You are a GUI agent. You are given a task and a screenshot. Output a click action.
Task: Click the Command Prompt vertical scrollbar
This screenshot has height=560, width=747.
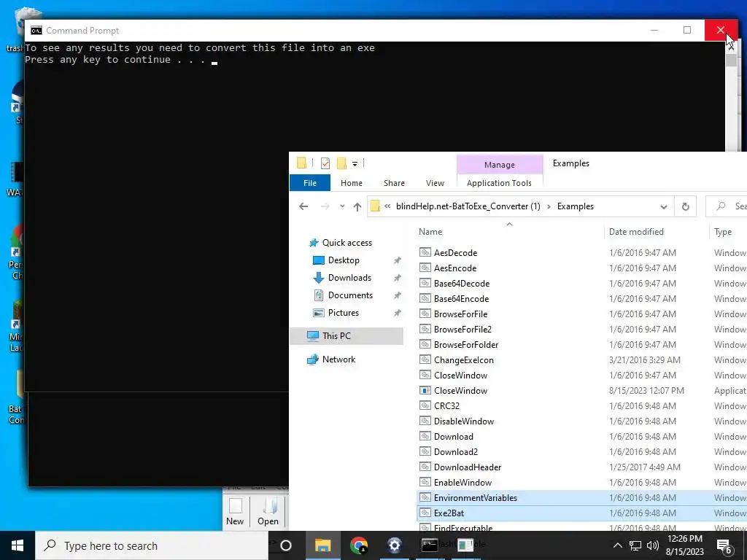[731, 96]
